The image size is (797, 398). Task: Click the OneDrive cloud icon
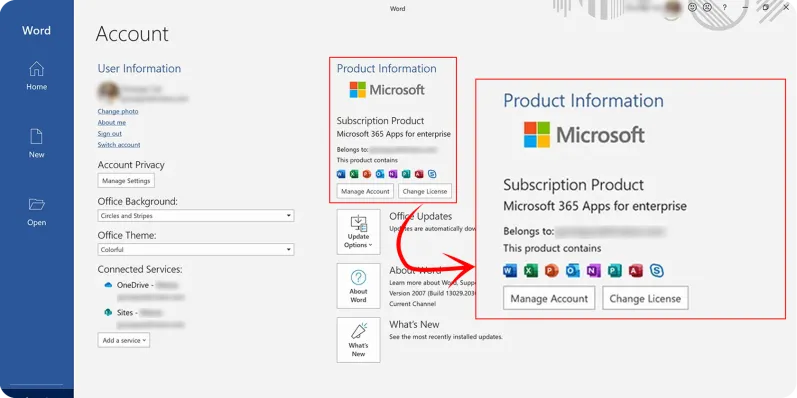108,285
